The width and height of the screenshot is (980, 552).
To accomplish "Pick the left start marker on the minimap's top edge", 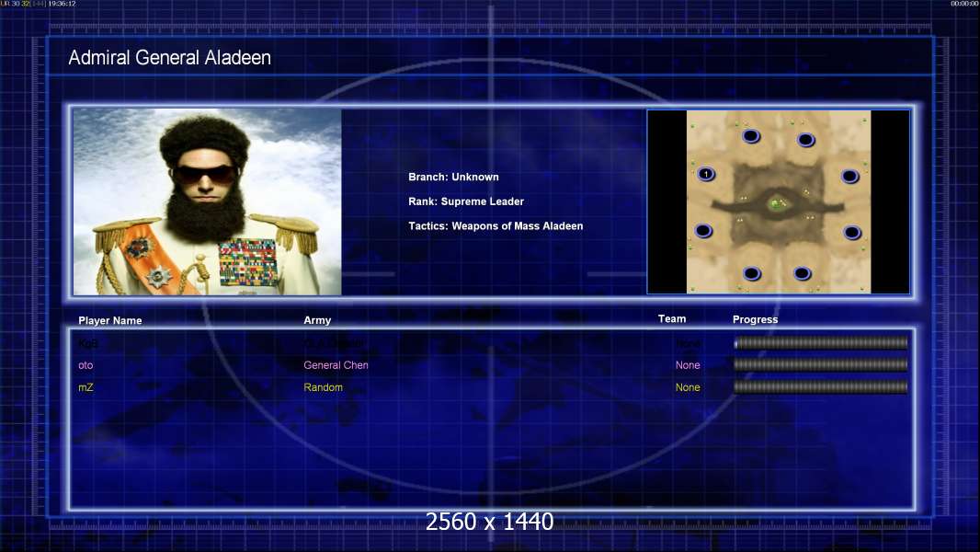I will (751, 135).
